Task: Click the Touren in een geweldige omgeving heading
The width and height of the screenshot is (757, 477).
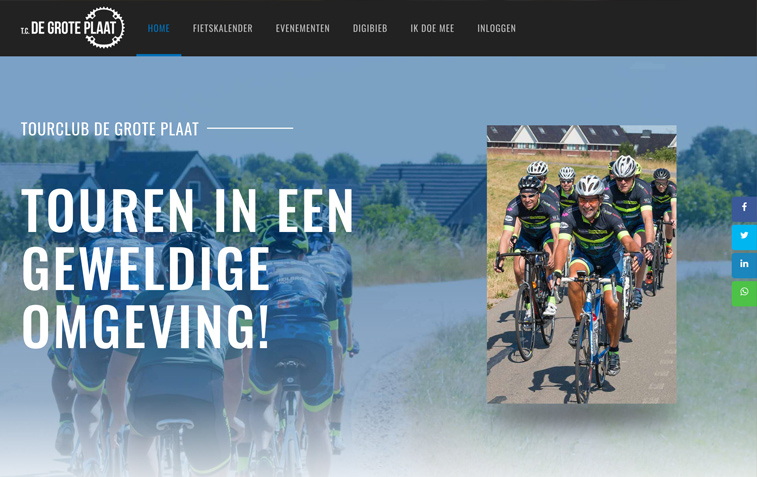Action: (x=187, y=267)
